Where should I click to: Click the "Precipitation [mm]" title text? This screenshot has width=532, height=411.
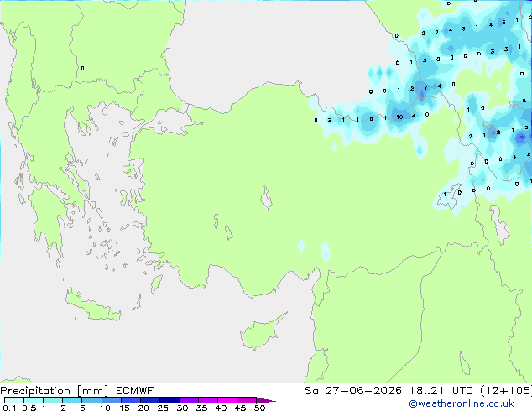click(x=55, y=391)
